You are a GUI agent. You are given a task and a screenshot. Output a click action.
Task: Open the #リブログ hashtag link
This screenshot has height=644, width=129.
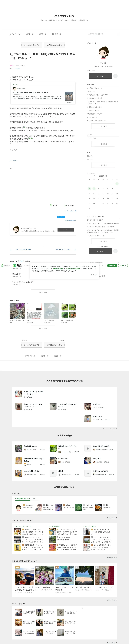pyautogui.click(x=14, y=160)
